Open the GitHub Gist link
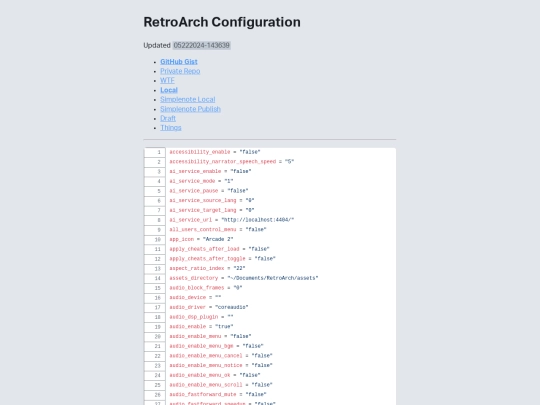The width and height of the screenshot is (540, 405). [179, 62]
